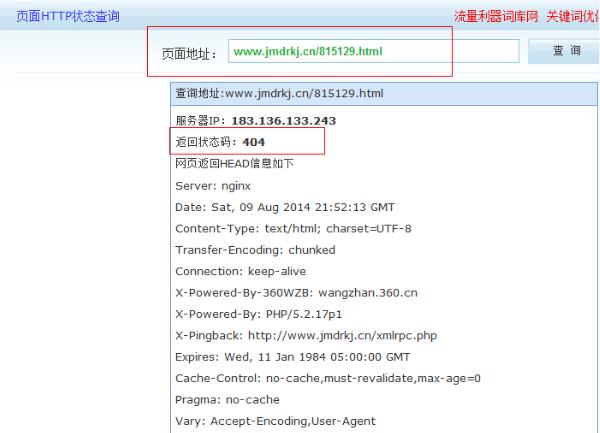Open the 关键词优化 link at top right
This screenshot has width=600, height=433.
(x=572, y=16)
